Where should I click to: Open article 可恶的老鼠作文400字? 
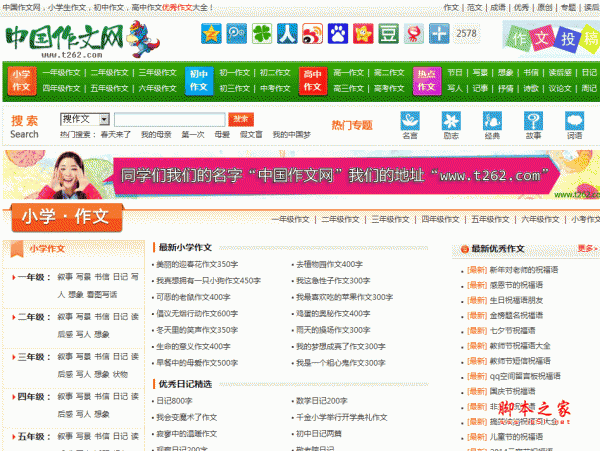(193, 297)
